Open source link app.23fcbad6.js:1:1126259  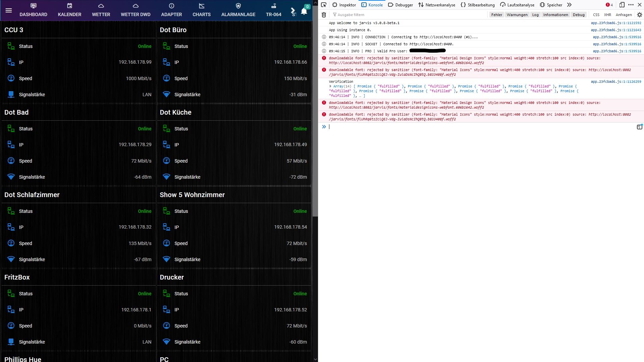coord(616,81)
